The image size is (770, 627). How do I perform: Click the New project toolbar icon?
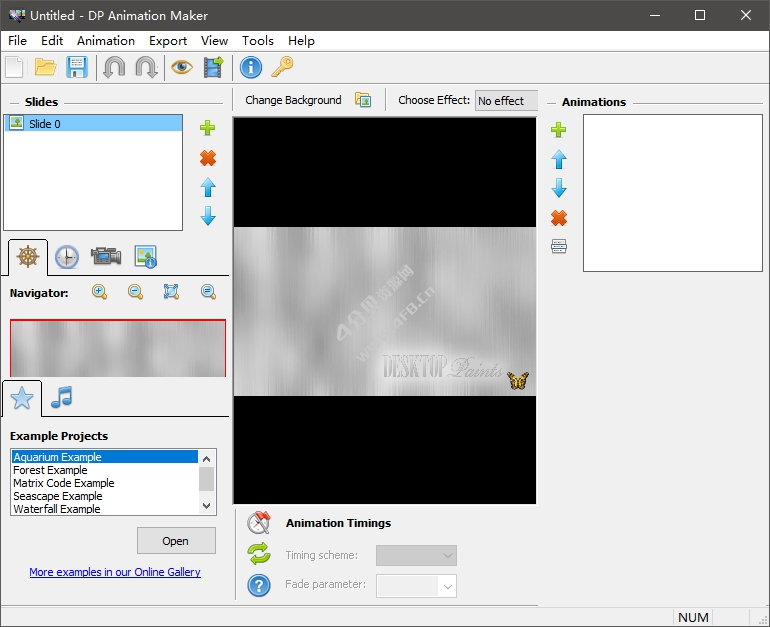click(14, 67)
